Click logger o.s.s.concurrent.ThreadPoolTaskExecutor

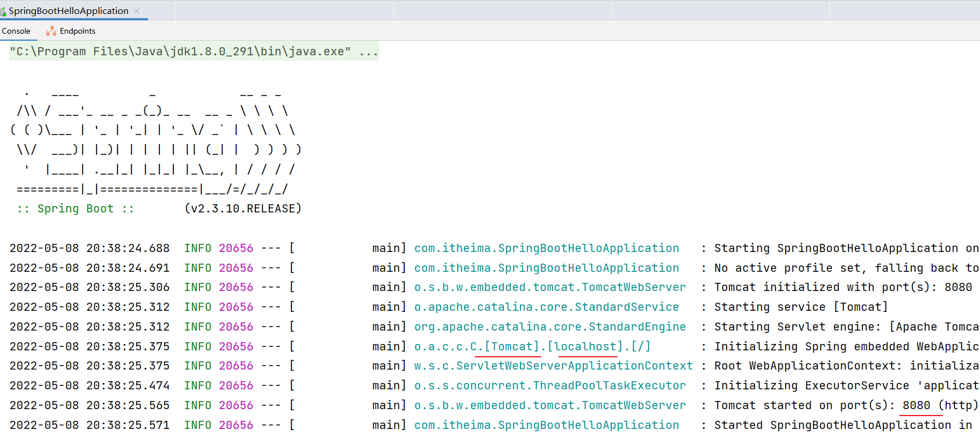550,385
